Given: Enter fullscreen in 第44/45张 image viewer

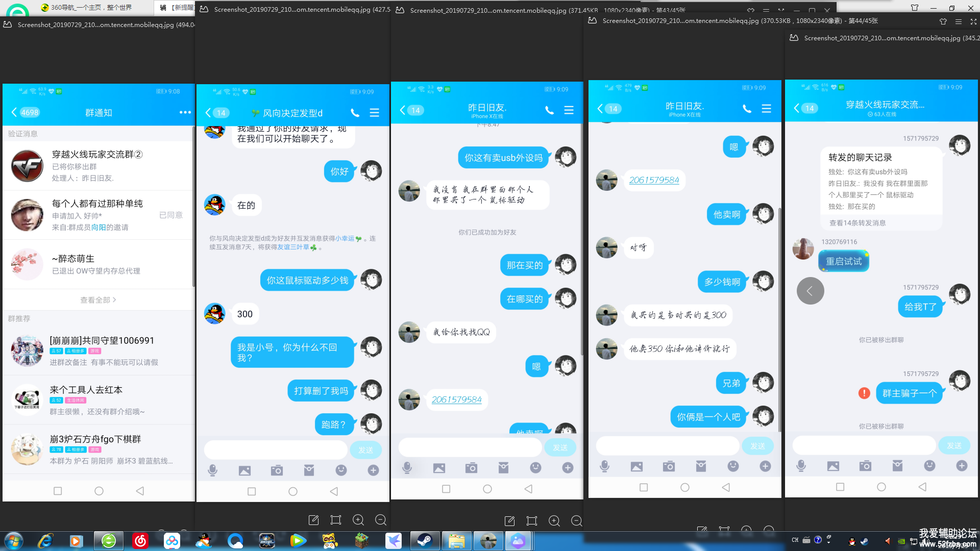Looking at the screenshot, I should tap(973, 21).
